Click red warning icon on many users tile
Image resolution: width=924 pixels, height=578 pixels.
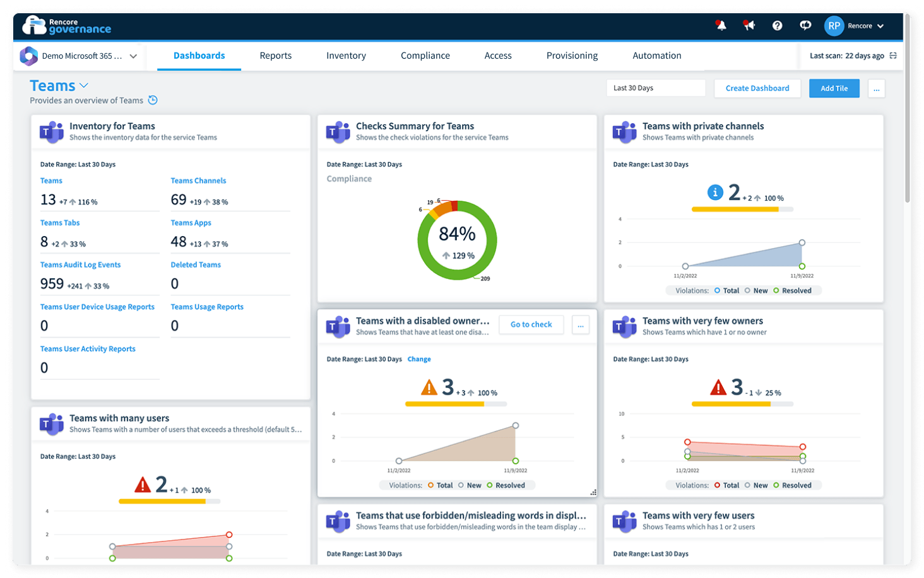(x=143, y=485)
